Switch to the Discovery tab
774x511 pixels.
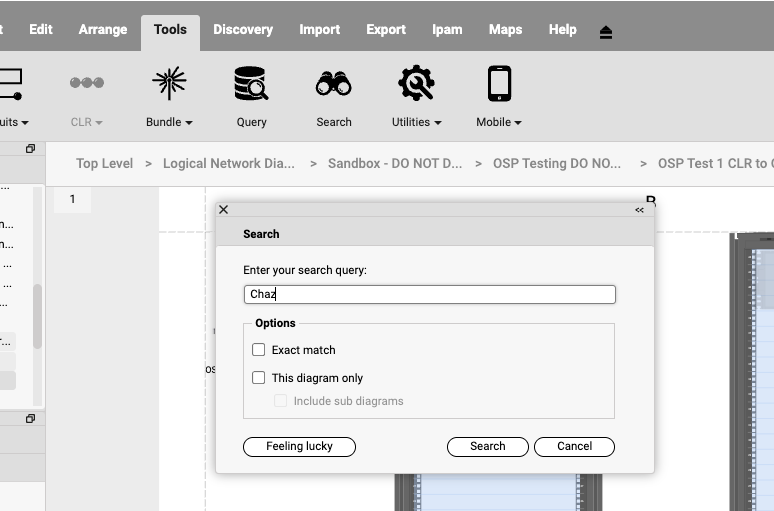coord(243,29)
